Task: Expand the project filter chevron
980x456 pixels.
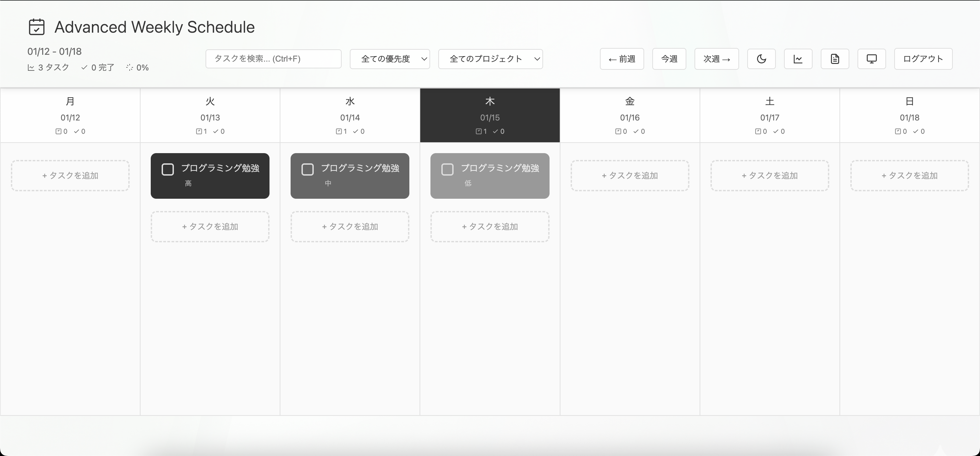Action: tap(537, 59)
